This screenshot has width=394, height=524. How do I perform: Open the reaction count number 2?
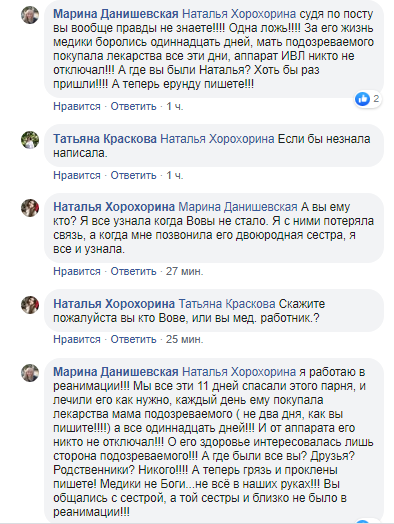(x=376, y=99)
